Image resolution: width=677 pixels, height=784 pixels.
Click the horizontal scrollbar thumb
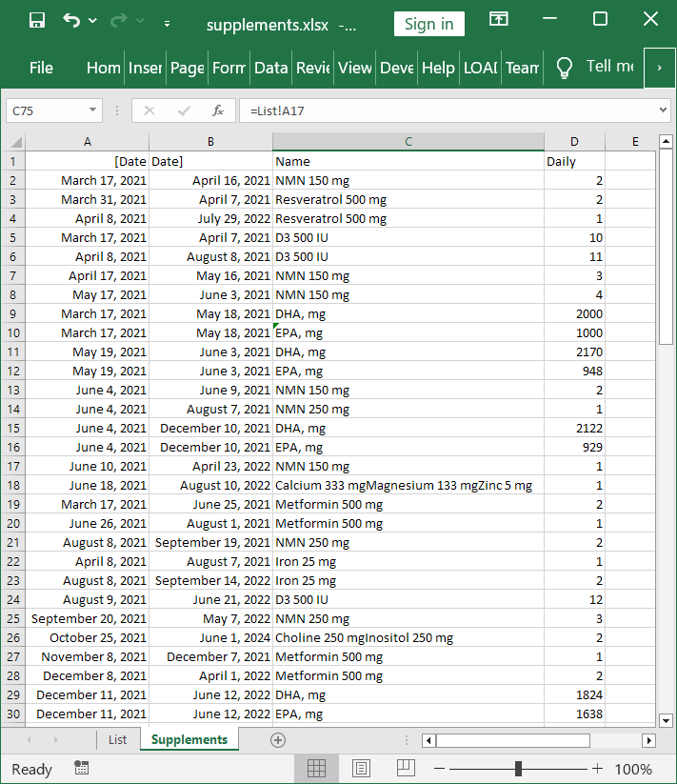click(x=513, y=740)
